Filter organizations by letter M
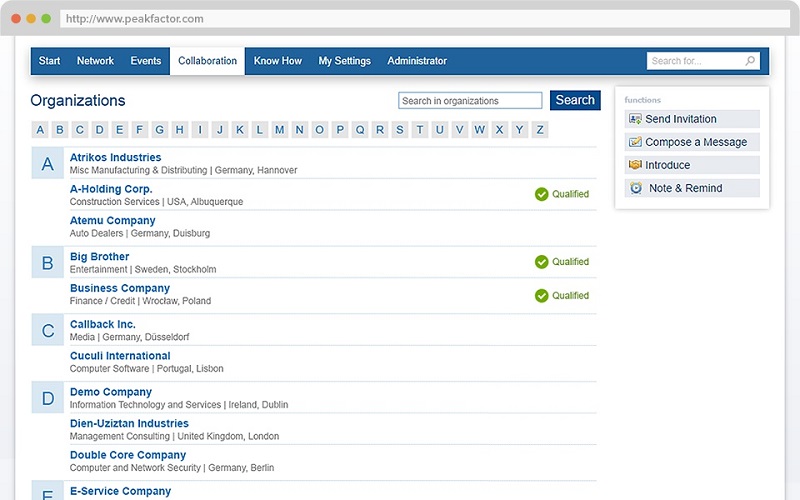 point(280,130)
